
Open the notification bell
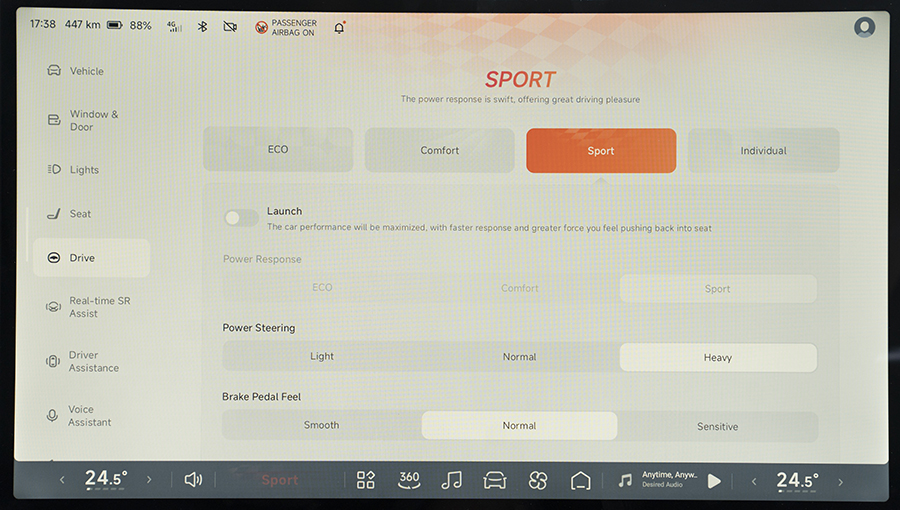click(x=339, y=27)
